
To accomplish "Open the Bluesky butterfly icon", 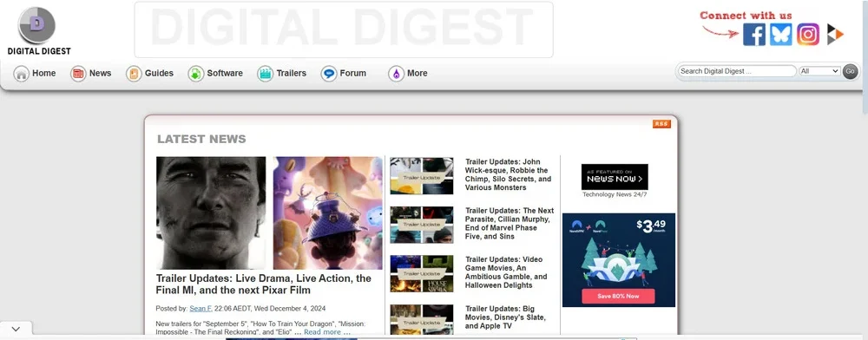I will pyautogui.click(x=780, y=35).
